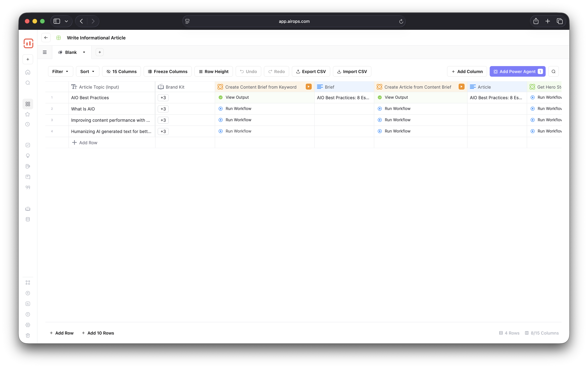Open the settings gear in the sidebar
This screenshot has width=588, height=368.
tap(28, 325)
